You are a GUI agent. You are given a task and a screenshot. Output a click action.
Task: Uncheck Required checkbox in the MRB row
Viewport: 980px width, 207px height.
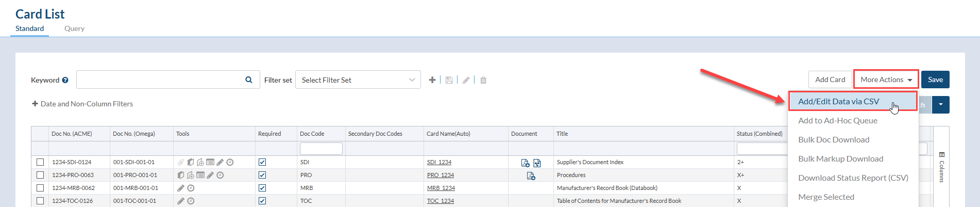coord(262,188)
